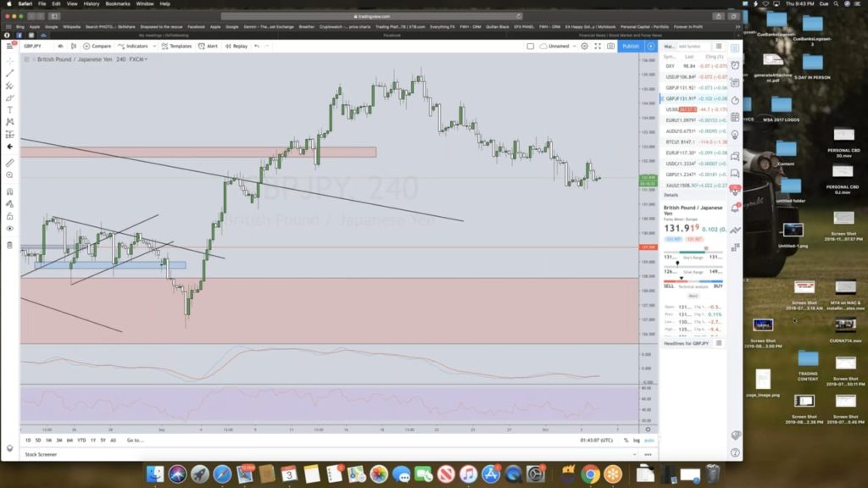Click the blue Publish button

point(631,47)
